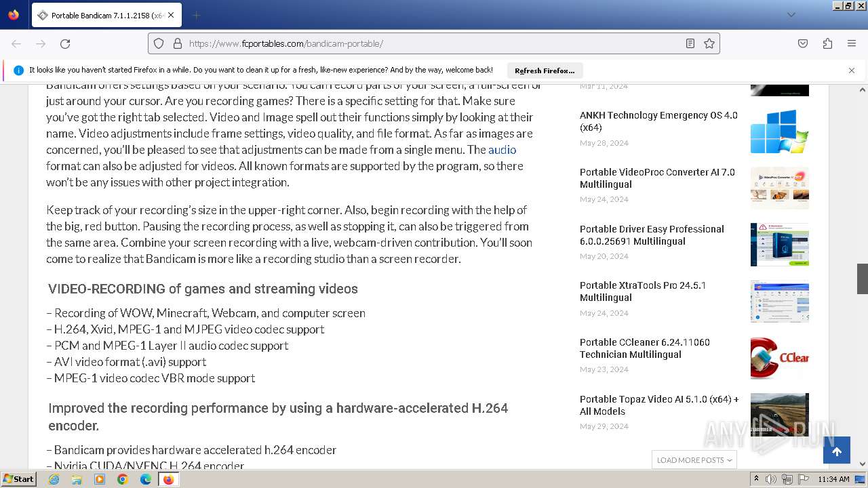Image resolution: width=868 pixels, height=488 pixels.
Task: Click the Action Center flag tray icon
Action: [x=804, y=479]
